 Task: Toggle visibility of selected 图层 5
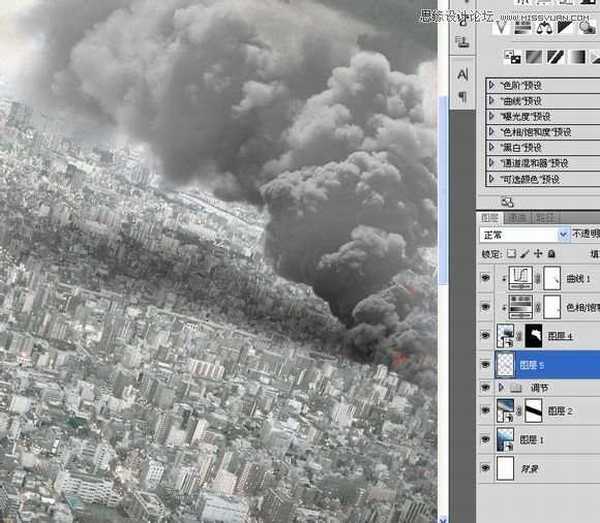point(486,365)
